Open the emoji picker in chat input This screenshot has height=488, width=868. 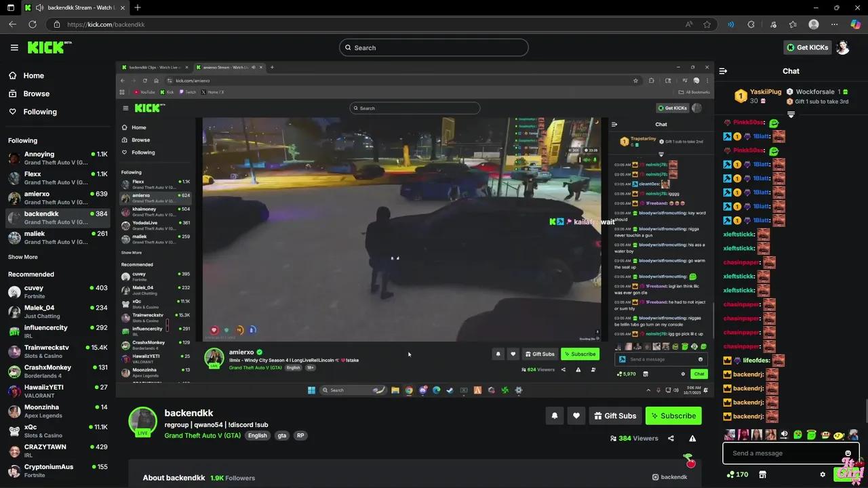[848, 453]
